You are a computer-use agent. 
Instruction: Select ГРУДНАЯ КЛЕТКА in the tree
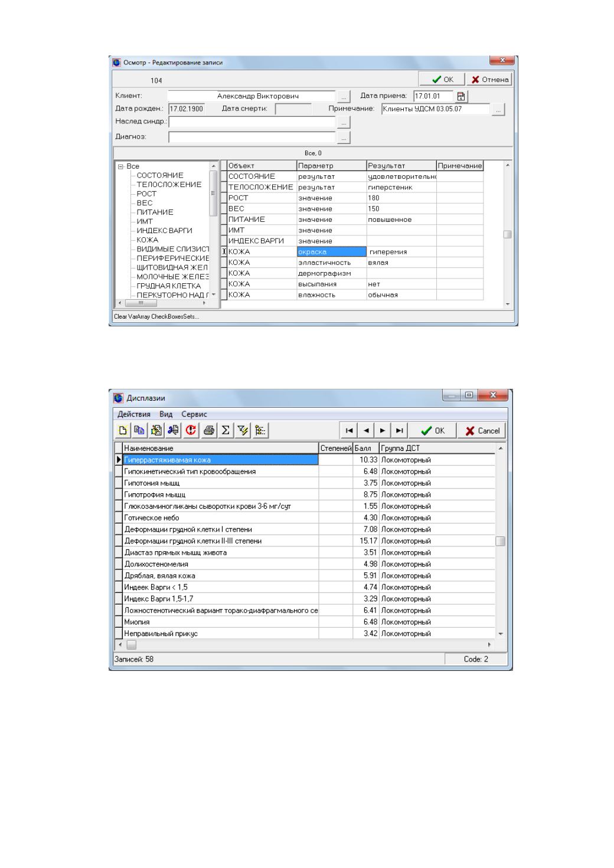coord(169,286)
